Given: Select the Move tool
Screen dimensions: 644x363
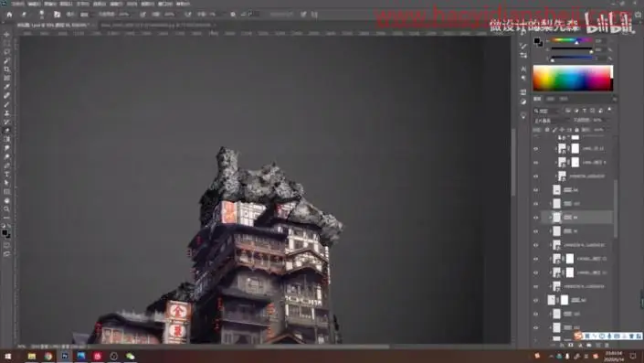Looking at the screenshot, I should [x=6, y=35].
